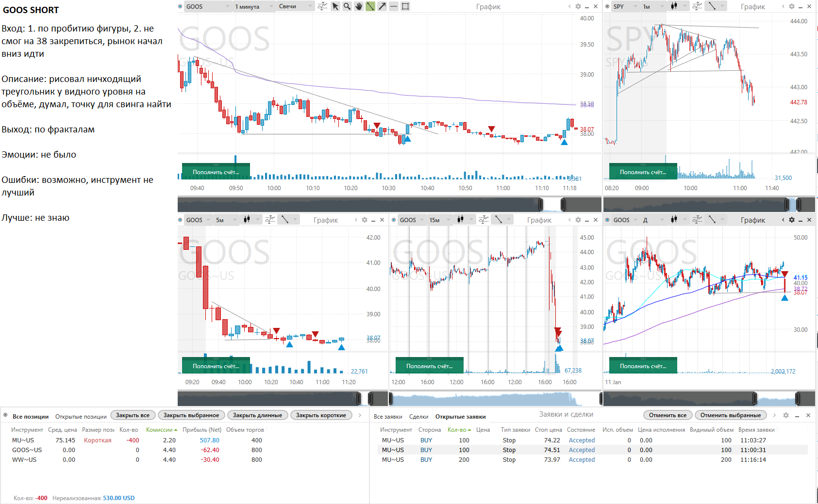
Task: Open indicators on GOOS 1-minute chart
Action: 322,6
